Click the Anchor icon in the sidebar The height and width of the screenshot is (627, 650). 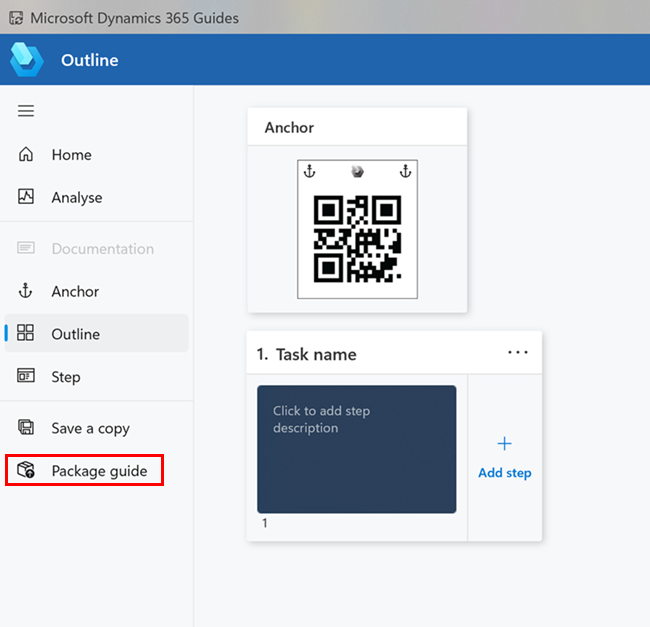point(25,291)
